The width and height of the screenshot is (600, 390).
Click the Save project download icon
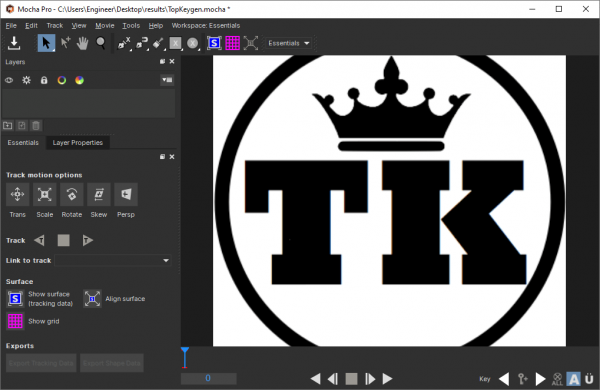(14, 43)
